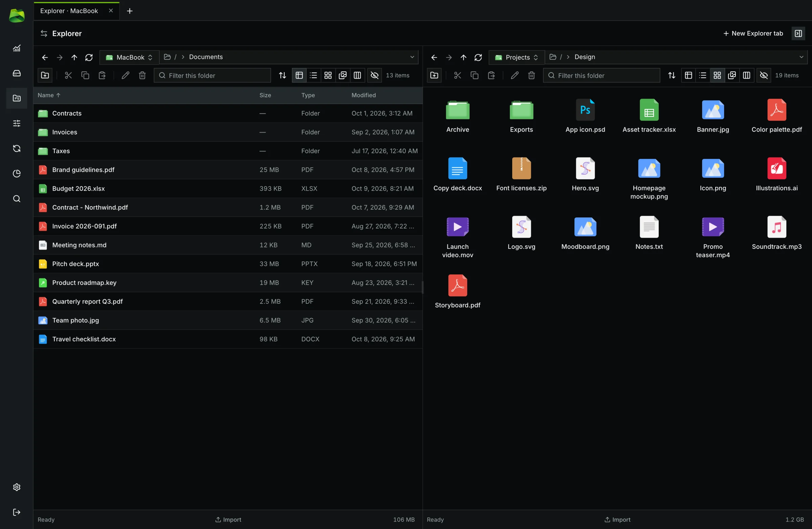
Task: Switch right pane to table details view
Action: (689, 75)
